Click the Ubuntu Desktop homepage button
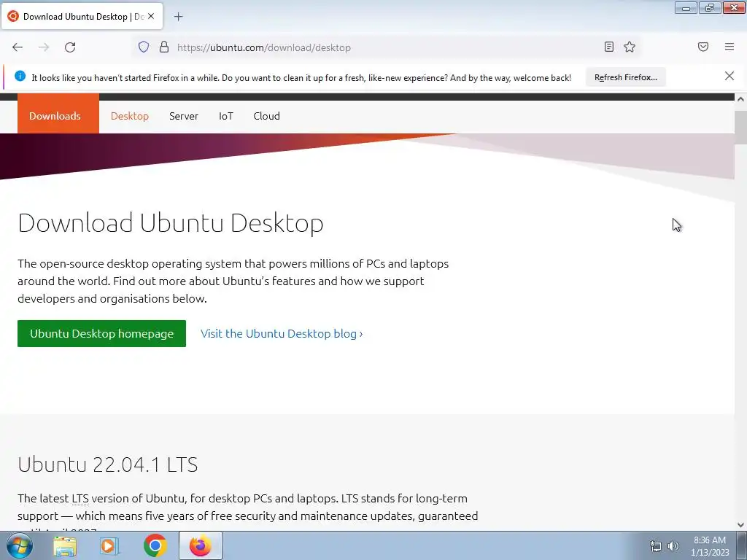The width and height of the screenshot is (747, 560). 101,334
